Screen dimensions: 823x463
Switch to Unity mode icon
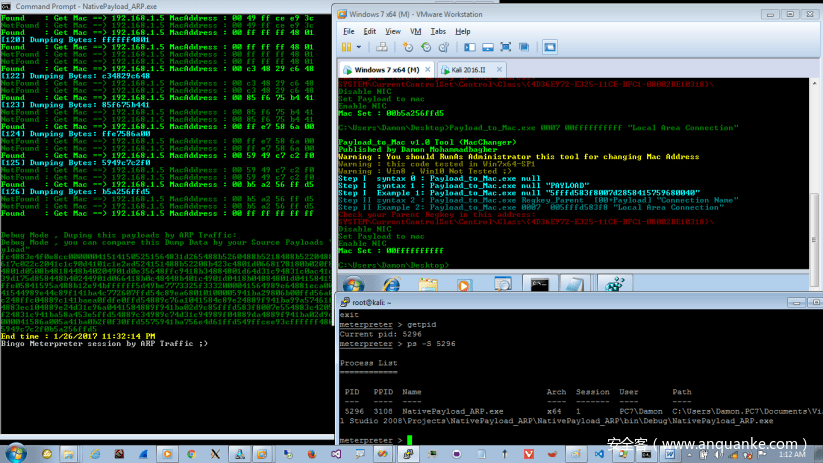click(524, 47)
